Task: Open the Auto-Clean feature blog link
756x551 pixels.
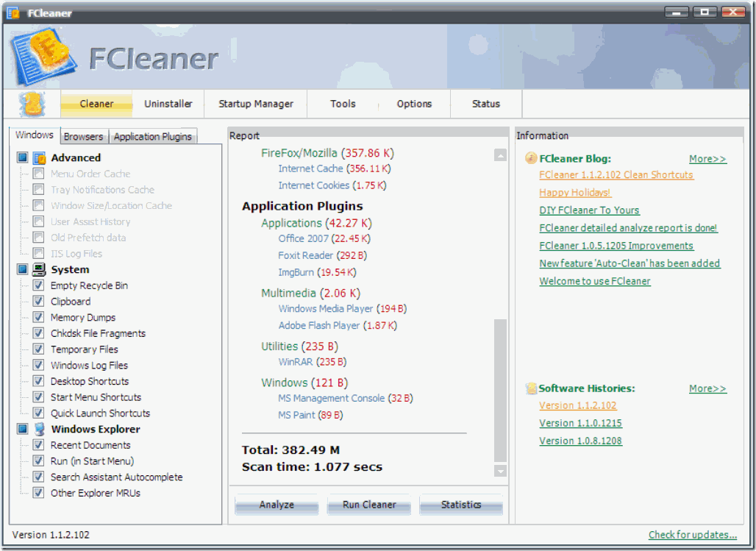Action: click(630, 263)
